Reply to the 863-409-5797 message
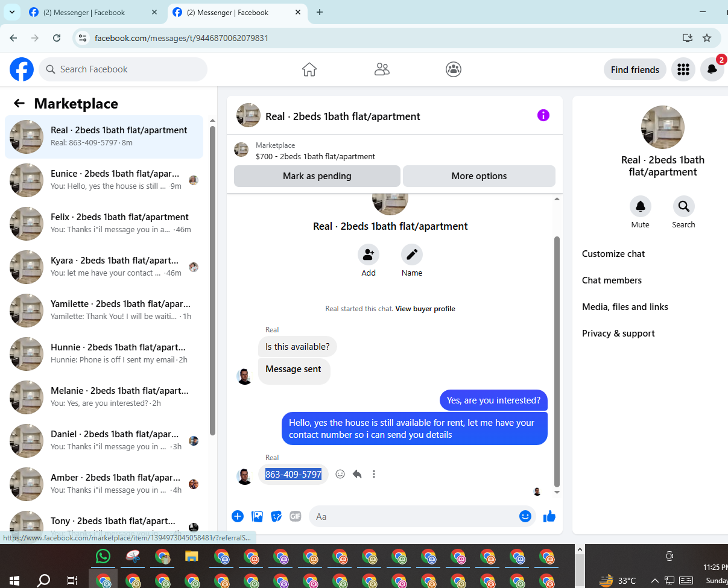Screen dimensions: 728x588 [x=357, y=474]
